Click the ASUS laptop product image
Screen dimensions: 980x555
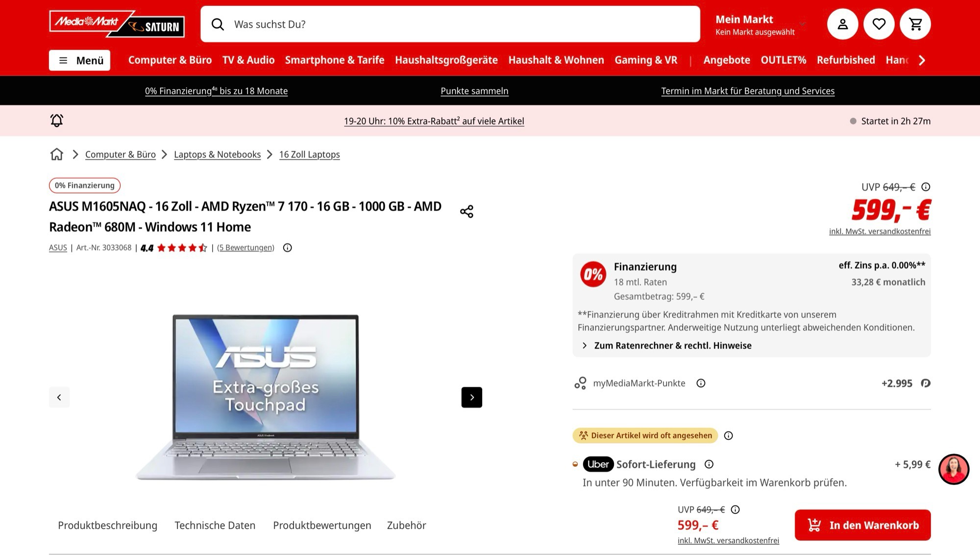click(x=266, y=397)
